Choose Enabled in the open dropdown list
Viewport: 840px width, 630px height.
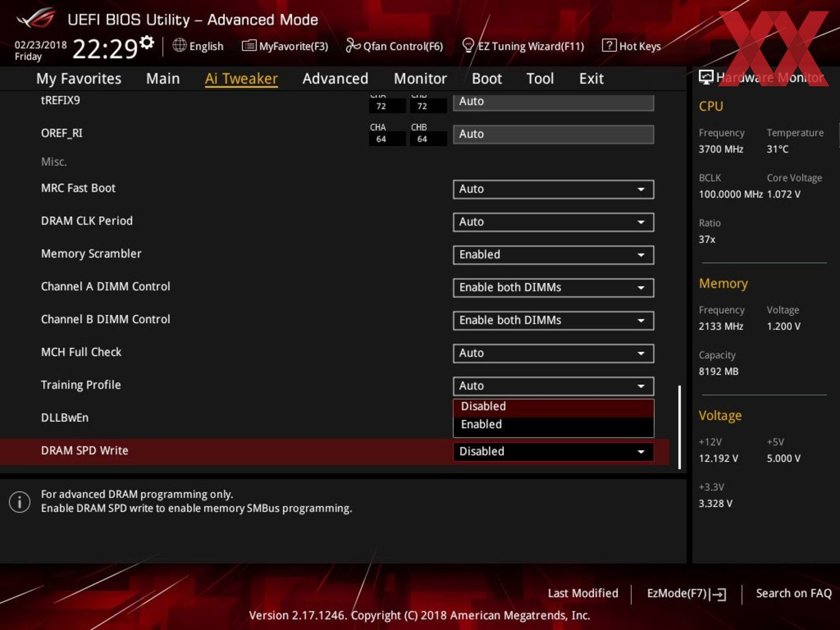point(553,425)
